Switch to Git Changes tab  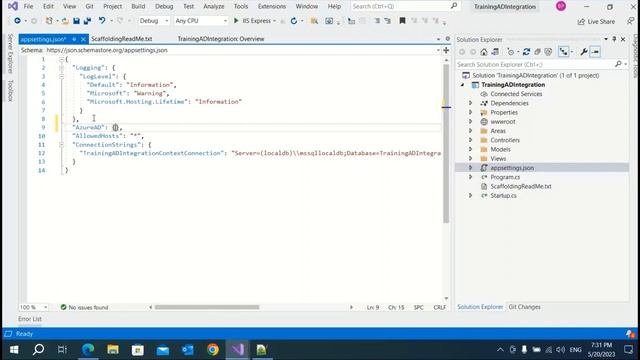pyautogui.click(x=524, y=307)
